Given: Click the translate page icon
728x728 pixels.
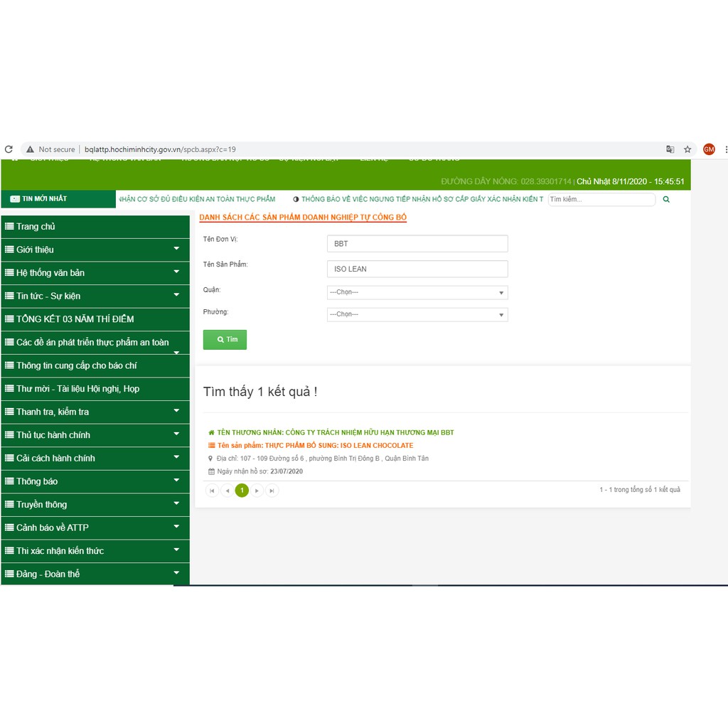Looking at the screenshot, I should [x=670, y=149].
